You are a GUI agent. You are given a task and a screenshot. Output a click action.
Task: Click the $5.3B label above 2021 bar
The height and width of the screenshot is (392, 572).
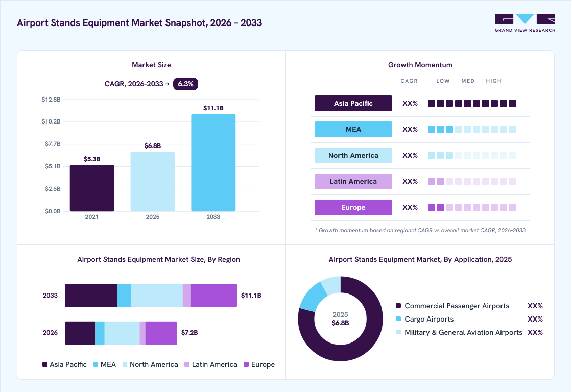[x=92, y=159]
